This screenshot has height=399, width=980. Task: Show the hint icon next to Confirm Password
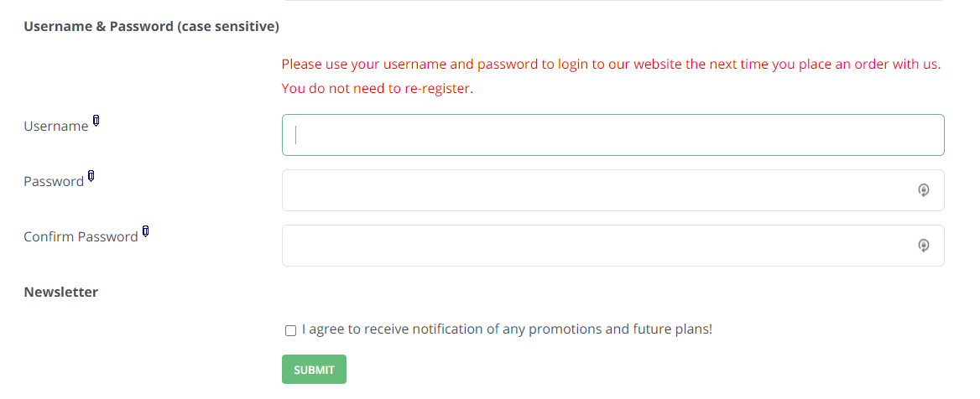tap(146, 231)
